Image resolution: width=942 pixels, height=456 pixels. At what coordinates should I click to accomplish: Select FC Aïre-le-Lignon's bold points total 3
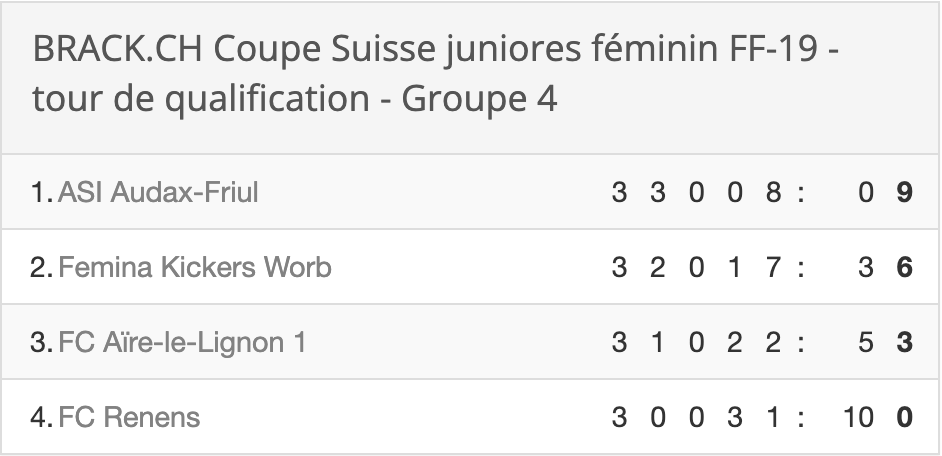(x=904, y=342)
